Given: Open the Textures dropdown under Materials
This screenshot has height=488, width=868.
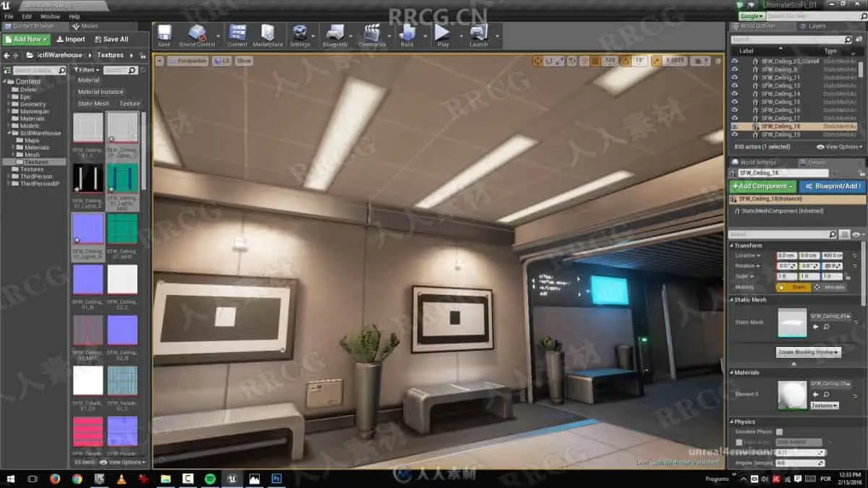Looking at the screenshot, I should 824,406.
